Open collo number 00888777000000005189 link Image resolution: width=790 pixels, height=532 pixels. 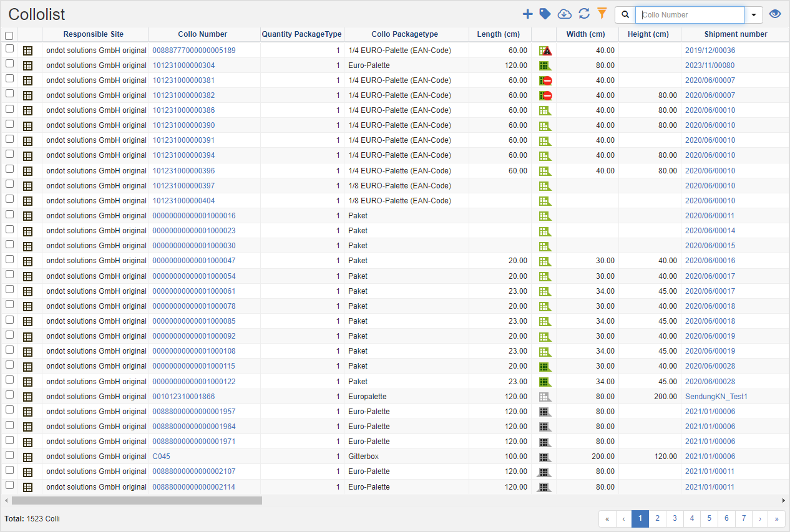[x=194, y=51]
